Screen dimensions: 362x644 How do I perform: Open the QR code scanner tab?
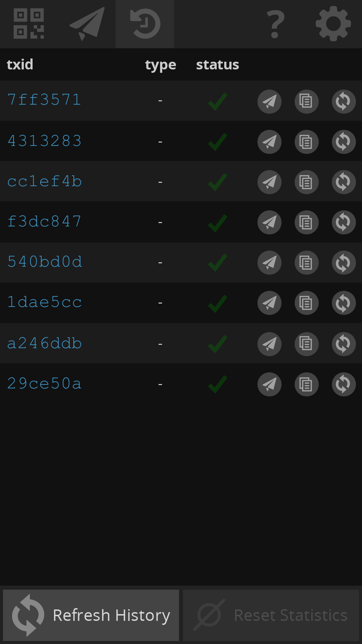(x=29, y=24)
